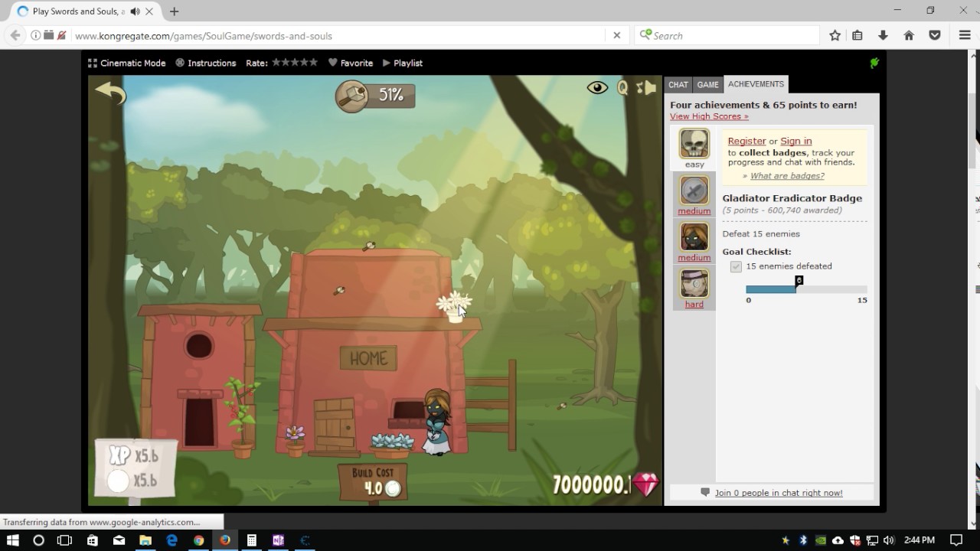Open game Instructions
Image resolution: width=980 pixels, height=551 pixels.
pyautogui.click(x=206, y=64)
